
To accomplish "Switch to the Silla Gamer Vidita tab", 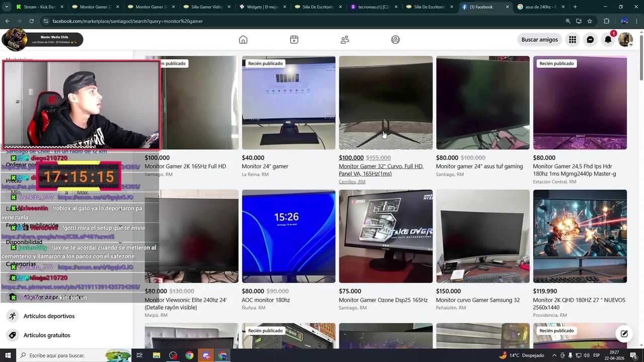I will tap(206, 7).
